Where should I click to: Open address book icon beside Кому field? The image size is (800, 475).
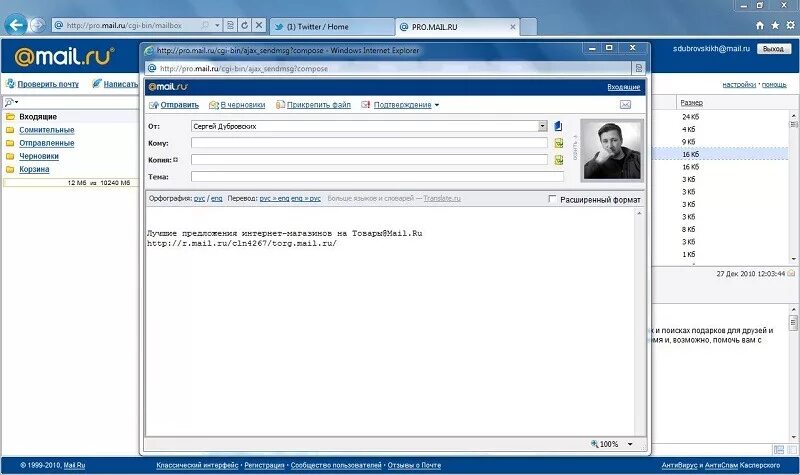coord(559,143)
